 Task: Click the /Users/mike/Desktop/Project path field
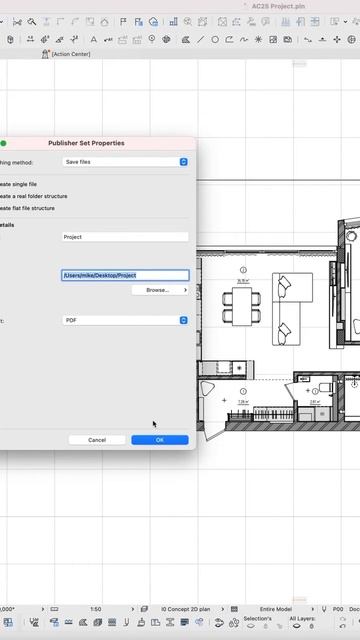[125, 275]
